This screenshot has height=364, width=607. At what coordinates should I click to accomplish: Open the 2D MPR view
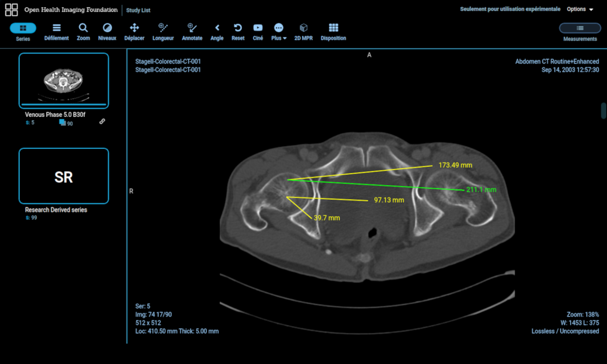303,32
